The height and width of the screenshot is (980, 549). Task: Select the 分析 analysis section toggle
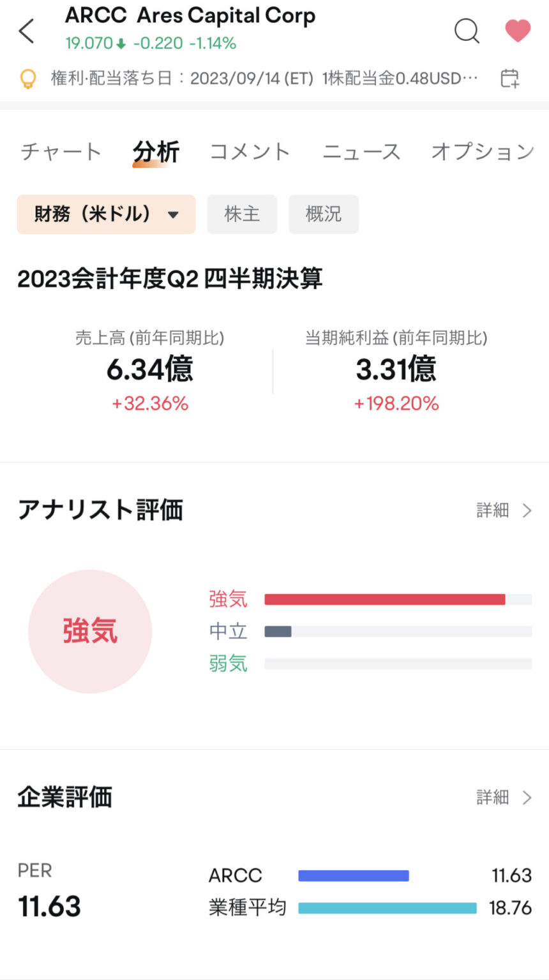[x=156, y=151]
